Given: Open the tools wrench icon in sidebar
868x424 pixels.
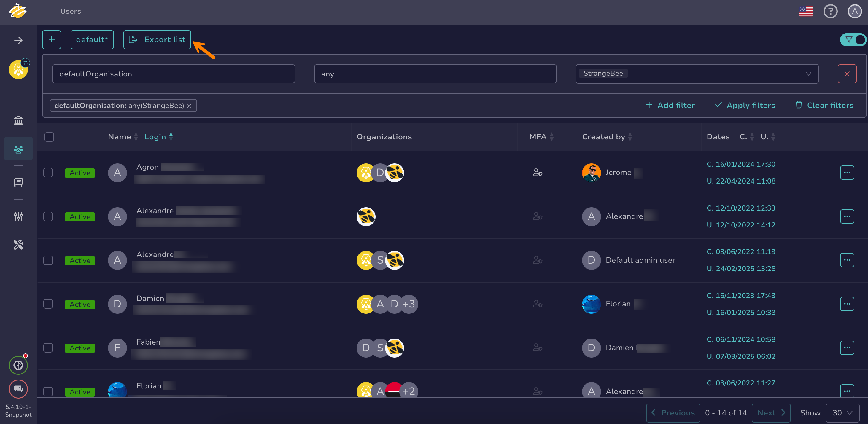Looking at the screenshot, I should click(18, 245).
